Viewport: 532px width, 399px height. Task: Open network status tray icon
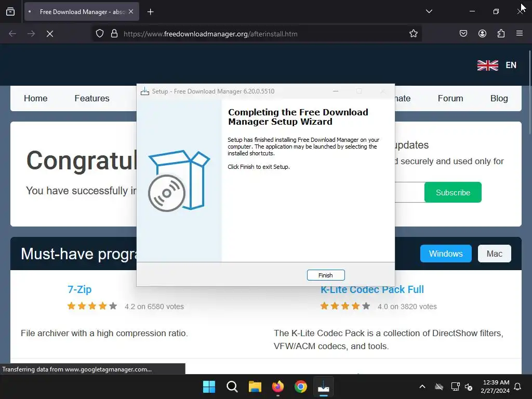tap(455, 387)
